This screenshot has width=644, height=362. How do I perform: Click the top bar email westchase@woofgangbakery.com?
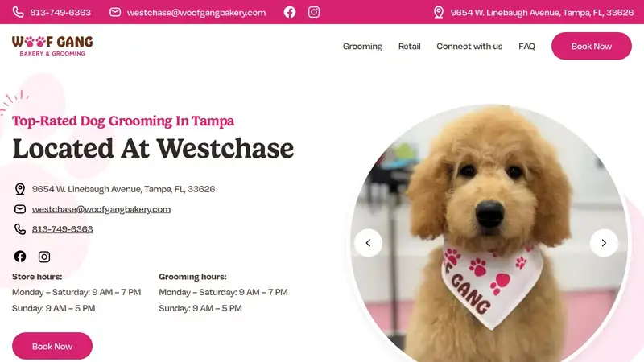coord(196,13)
